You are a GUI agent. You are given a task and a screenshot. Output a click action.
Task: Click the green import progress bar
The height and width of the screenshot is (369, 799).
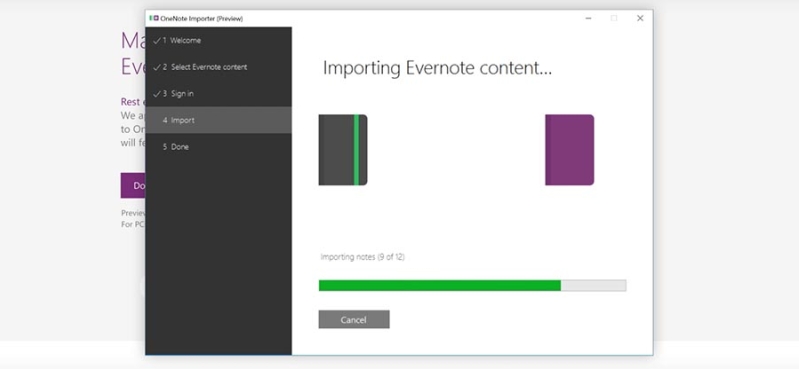tap(472, 285)
